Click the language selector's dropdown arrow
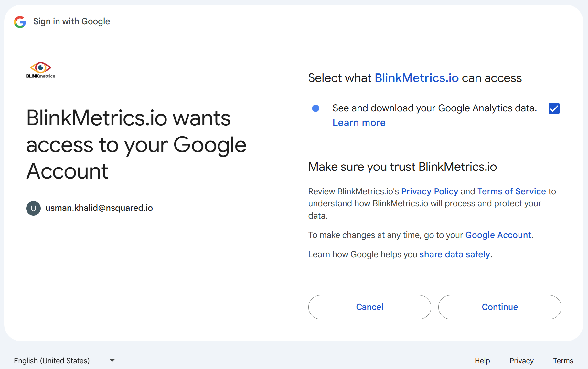The width and height of the screenshot is (588, 369). coord(112,360)
